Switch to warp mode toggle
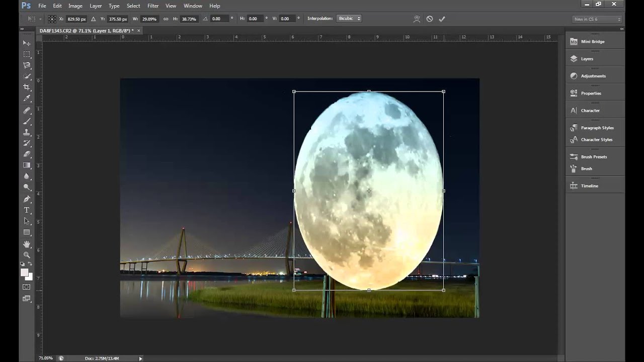This screenshot has width=644, height=362. coord(417,19)
